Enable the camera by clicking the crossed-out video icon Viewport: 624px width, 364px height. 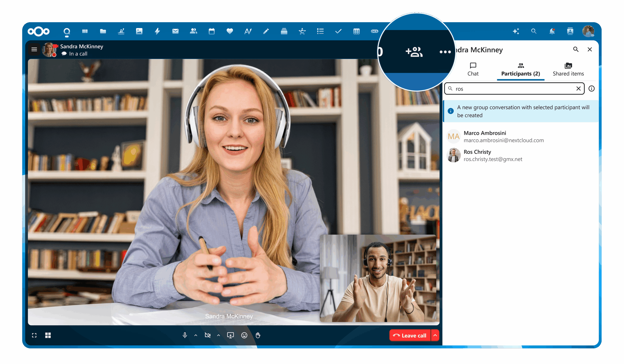[x=207, y=335]
